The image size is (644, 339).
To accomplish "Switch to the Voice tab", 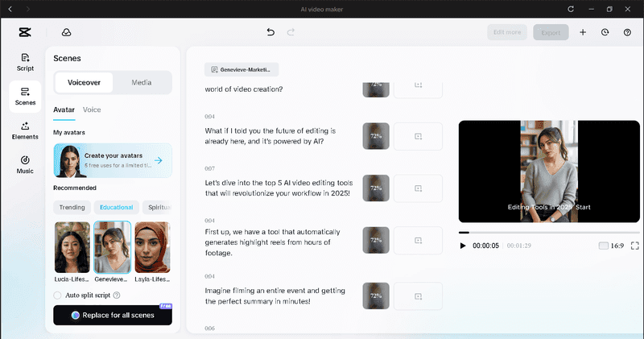I will click(92, 110).
